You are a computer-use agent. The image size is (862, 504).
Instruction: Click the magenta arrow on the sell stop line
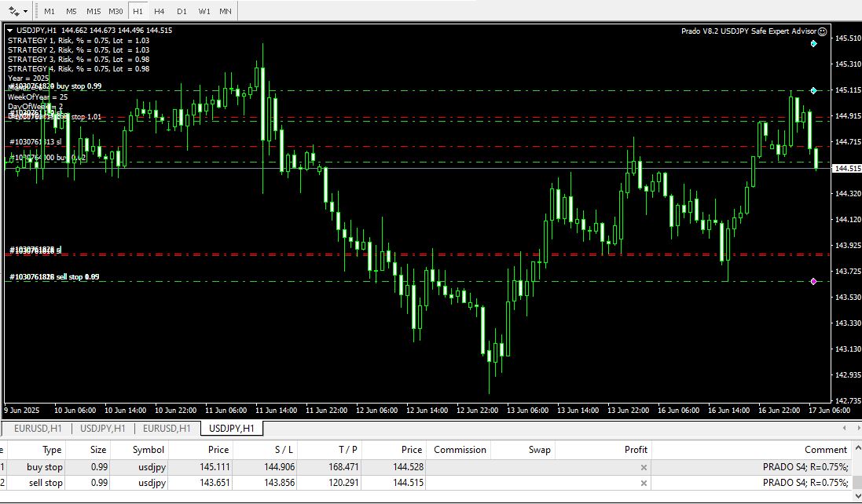point(814,281)
